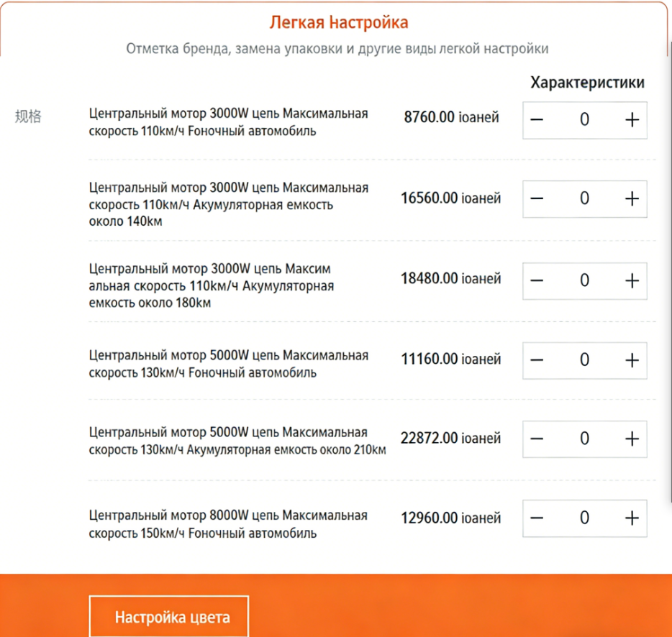Click plus on the 11160.00 row

pos(631,359)
